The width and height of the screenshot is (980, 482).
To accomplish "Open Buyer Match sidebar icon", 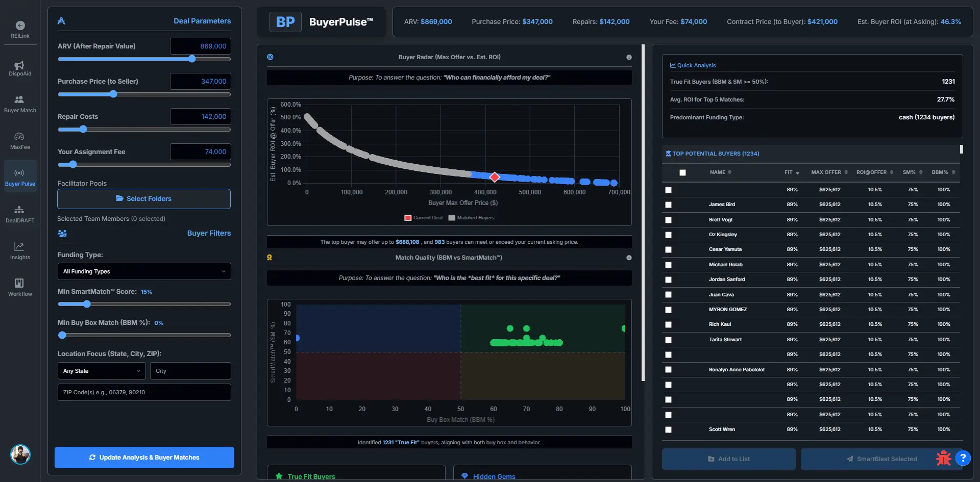I will click(x=19, y=99).
